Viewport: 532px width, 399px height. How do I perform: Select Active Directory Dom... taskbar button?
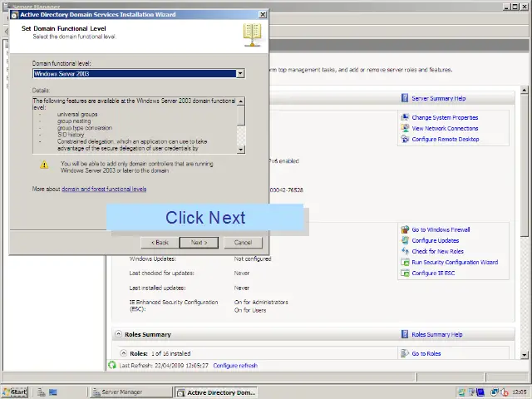(216, 392)
